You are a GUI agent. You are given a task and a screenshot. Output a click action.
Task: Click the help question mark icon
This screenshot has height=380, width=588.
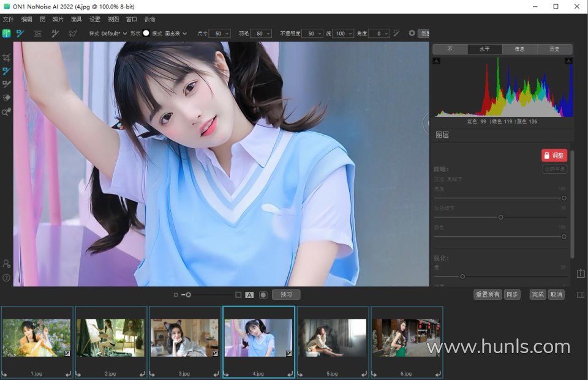click(x=7, y=278)
